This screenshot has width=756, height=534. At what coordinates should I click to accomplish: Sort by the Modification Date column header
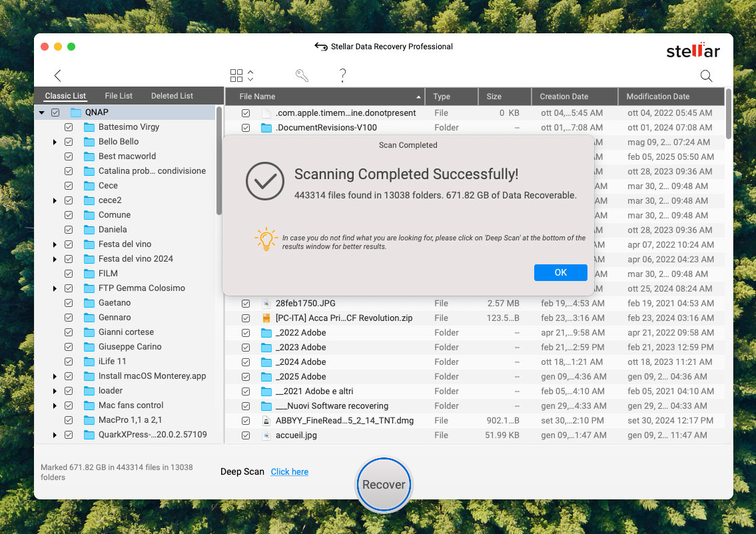coord(657,97)
